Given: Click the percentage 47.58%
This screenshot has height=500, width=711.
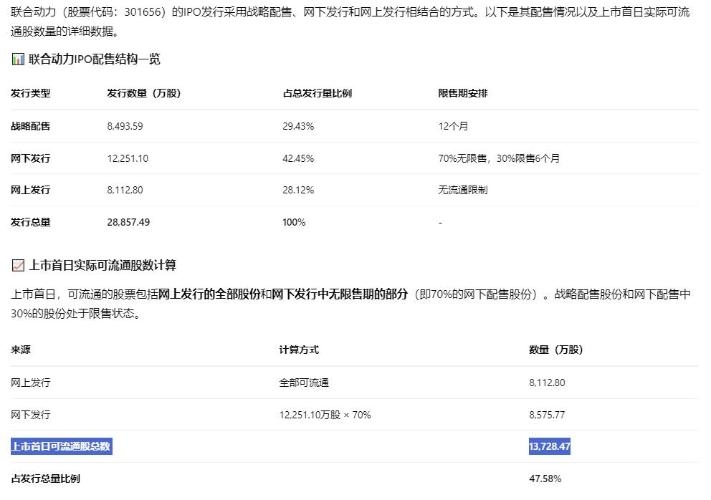Looking at the screenshot, I should click(x=545, y=479).
